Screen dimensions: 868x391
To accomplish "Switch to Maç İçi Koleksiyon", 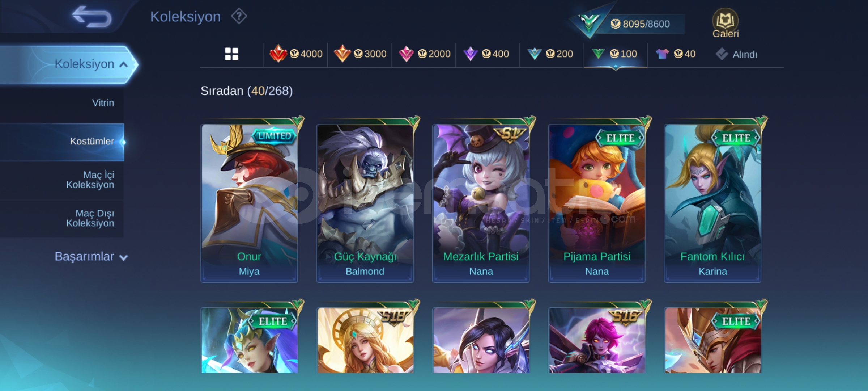I will tap(90, 180).
